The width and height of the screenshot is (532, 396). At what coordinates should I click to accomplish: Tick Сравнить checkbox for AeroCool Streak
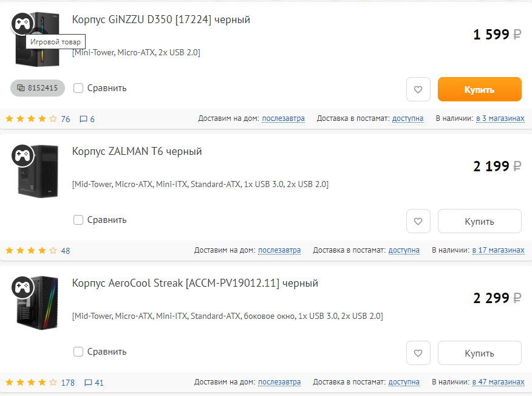point(78,352)
